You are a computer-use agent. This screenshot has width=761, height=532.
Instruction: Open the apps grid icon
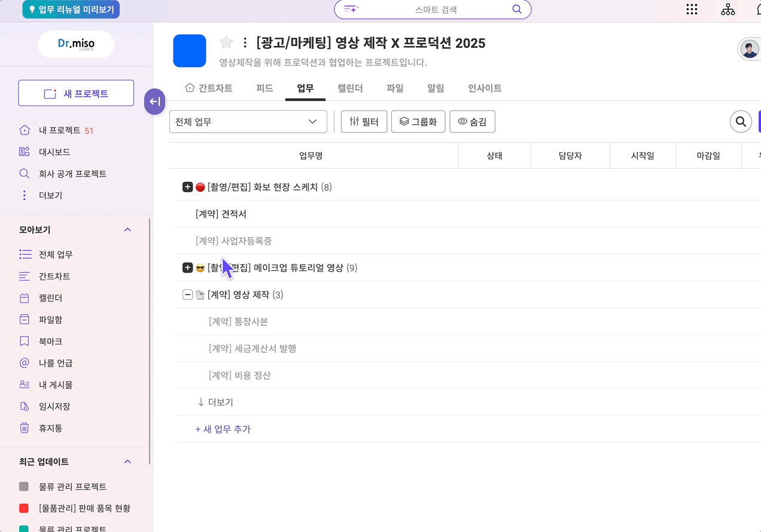tap(692, 10)
